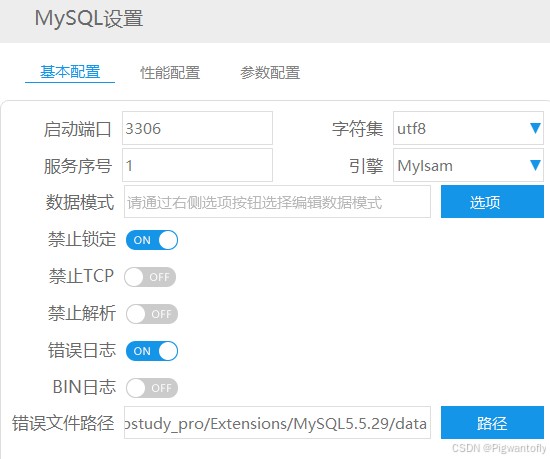Enable the 禁止TCP toggle

(x=150, y=277)
